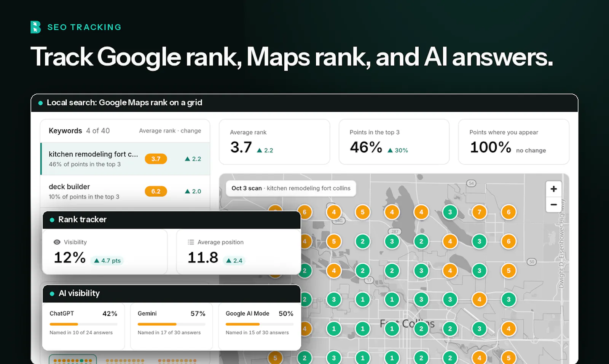Click the 4.7 pts change badge
609x364 pixels.
click(x=107, y=261)
